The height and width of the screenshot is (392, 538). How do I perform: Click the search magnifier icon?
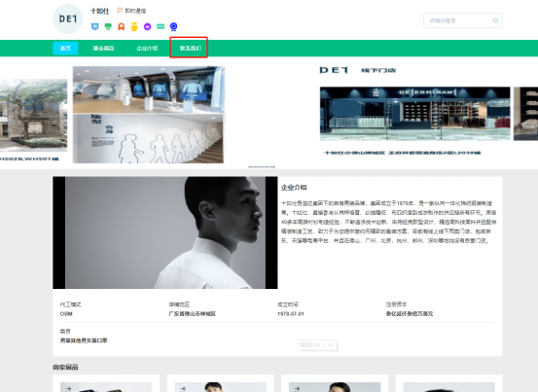[495, 20]
